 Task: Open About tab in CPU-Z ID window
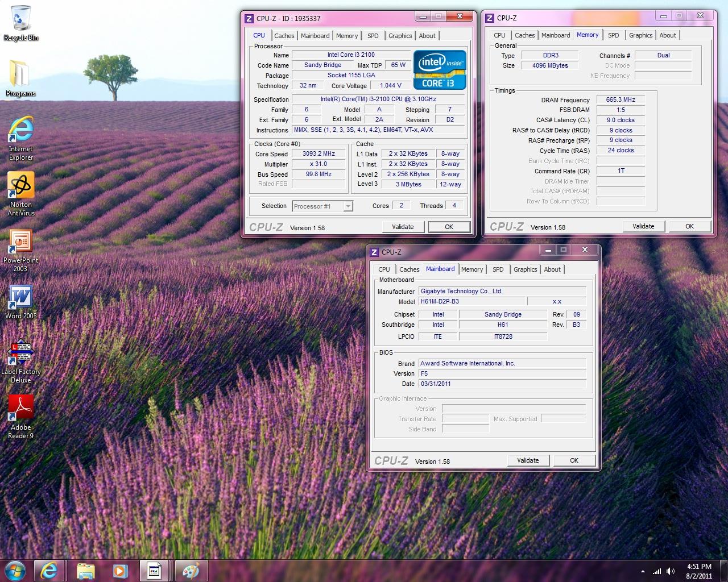[x=427, y=36]
